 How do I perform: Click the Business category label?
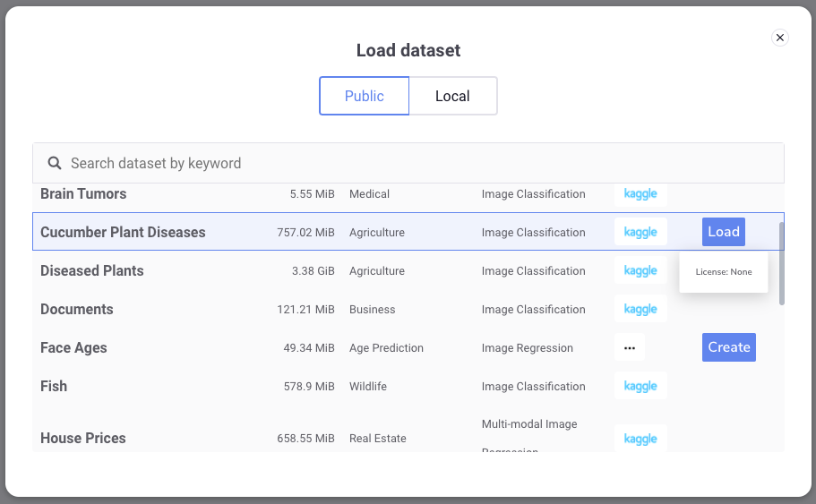pyautogui.click(x=372, y=310)
